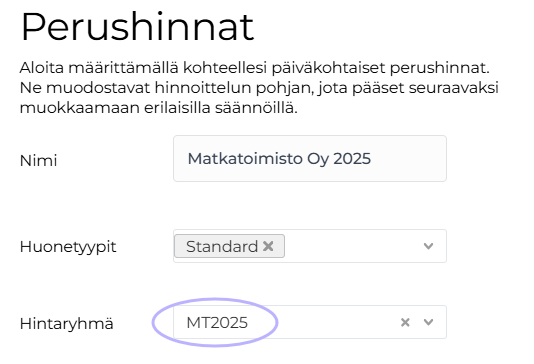Expand the Huonetyypit dropdown arrow
This screenshot has height=364, width=534.
[x=428, y=246]
